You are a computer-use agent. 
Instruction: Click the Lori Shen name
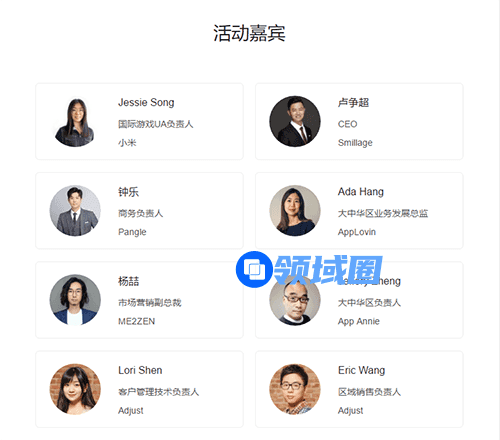point(140,370)
